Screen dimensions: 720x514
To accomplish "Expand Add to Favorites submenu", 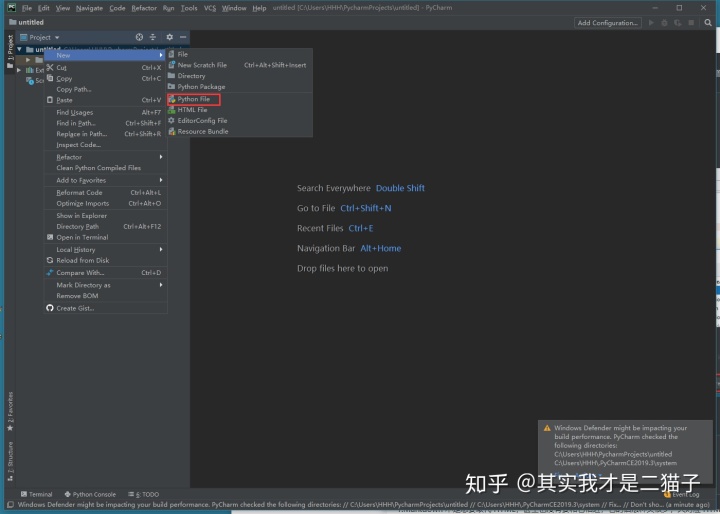I will tap(105, 180).
